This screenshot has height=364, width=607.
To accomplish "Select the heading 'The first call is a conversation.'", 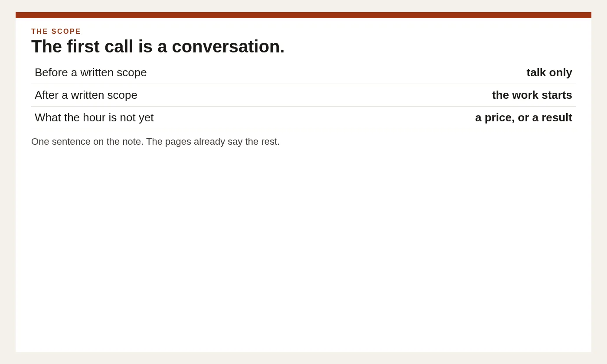I will point(158,46).
